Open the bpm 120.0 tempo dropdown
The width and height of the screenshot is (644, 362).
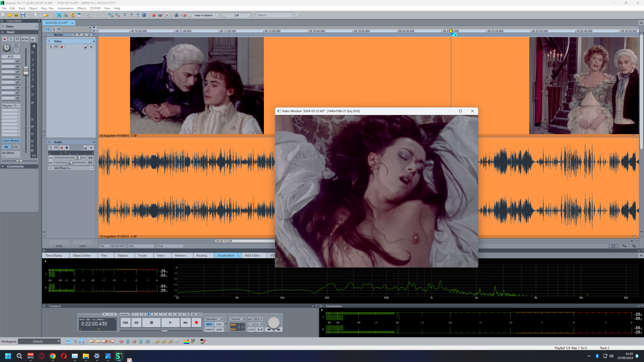(x=255, y=319)
